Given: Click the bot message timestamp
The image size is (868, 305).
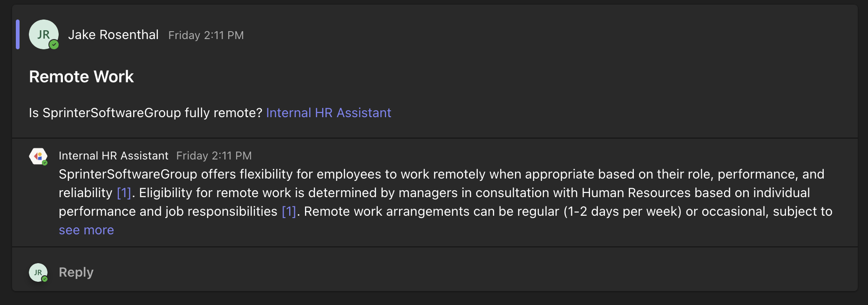Looking at the screenshot, I should tap(214, 155).
